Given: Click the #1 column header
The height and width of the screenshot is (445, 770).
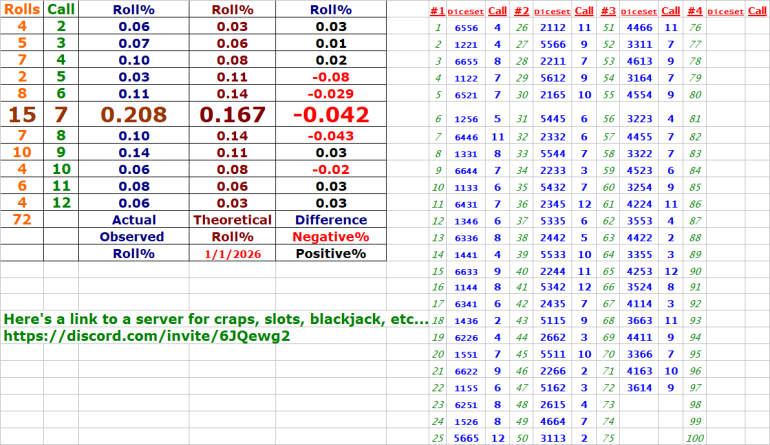Looking at the screenshot, I should coord(437,11).
